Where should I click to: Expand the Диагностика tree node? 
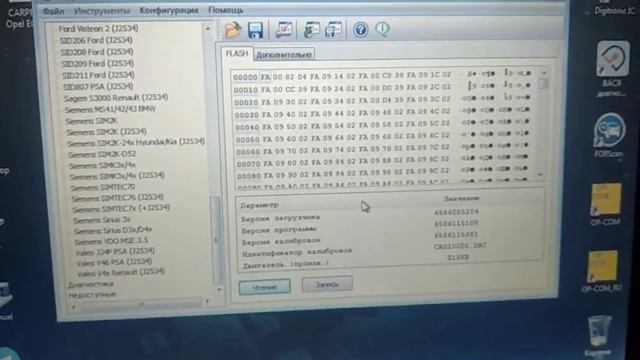point(91,284)
